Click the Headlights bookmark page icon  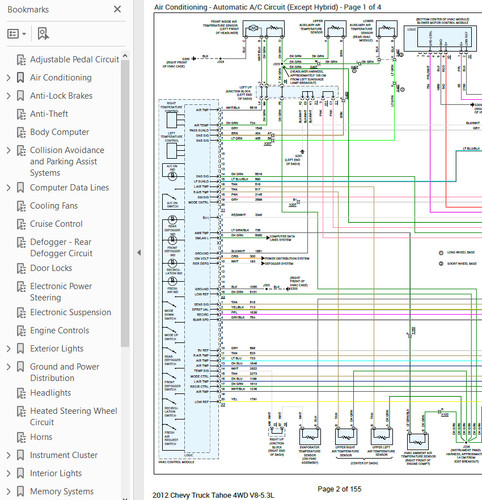pos(21,393)
